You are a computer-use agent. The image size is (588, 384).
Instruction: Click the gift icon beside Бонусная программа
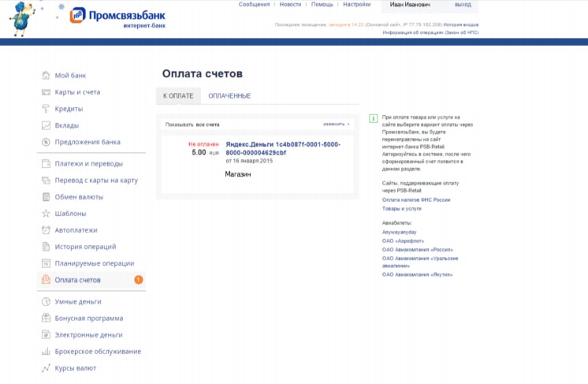pyautogui.click(x=46, y=318)
